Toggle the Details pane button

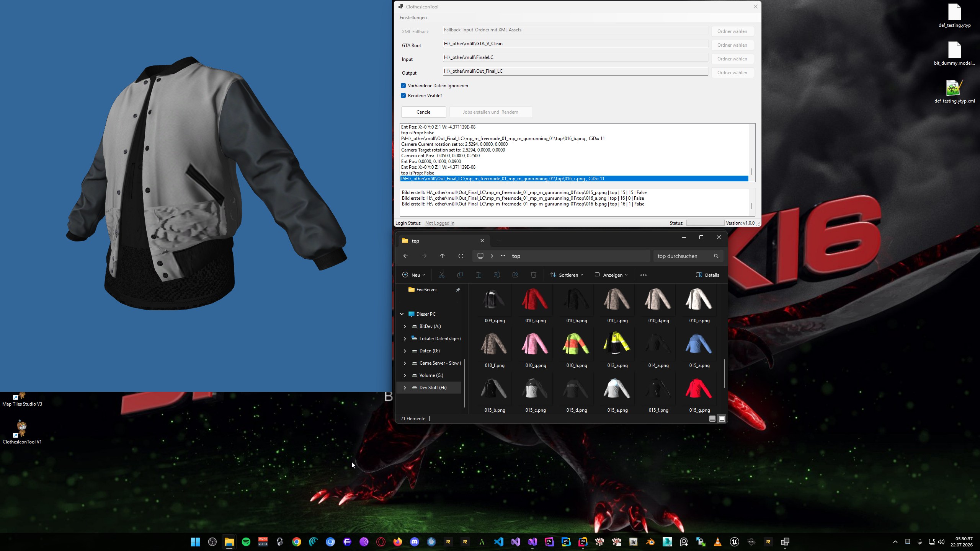707,275
